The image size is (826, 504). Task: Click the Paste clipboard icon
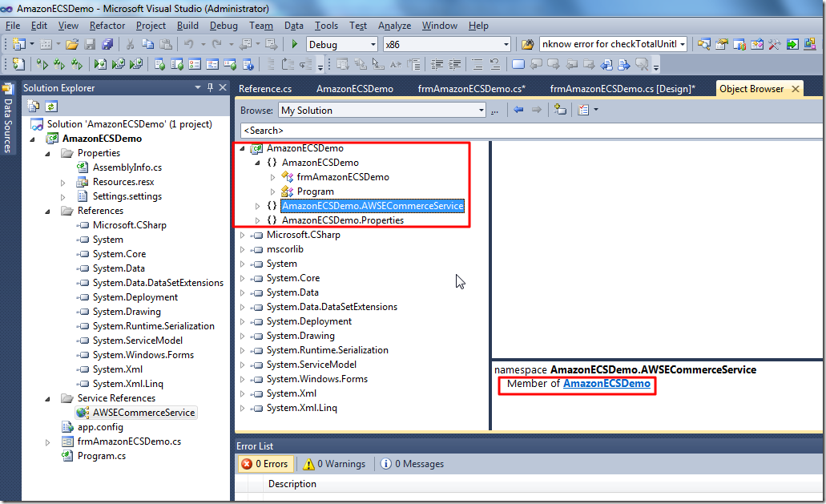coord(166,44)
